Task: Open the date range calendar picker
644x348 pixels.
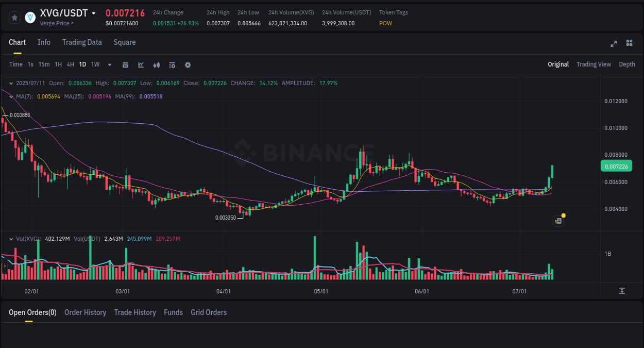Action: click(x=125, y=64)
